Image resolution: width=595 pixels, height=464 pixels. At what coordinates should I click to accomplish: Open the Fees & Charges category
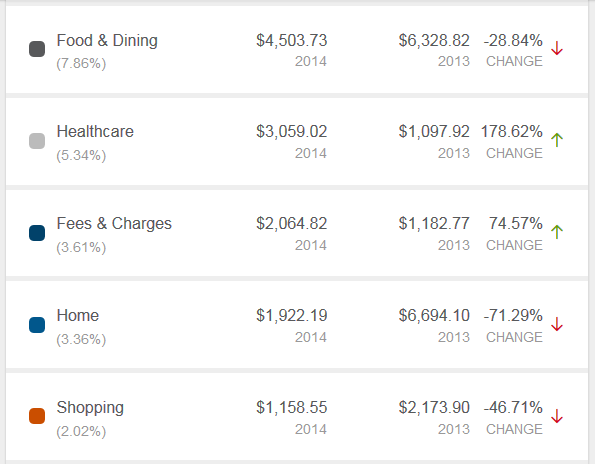pos(114,223)
